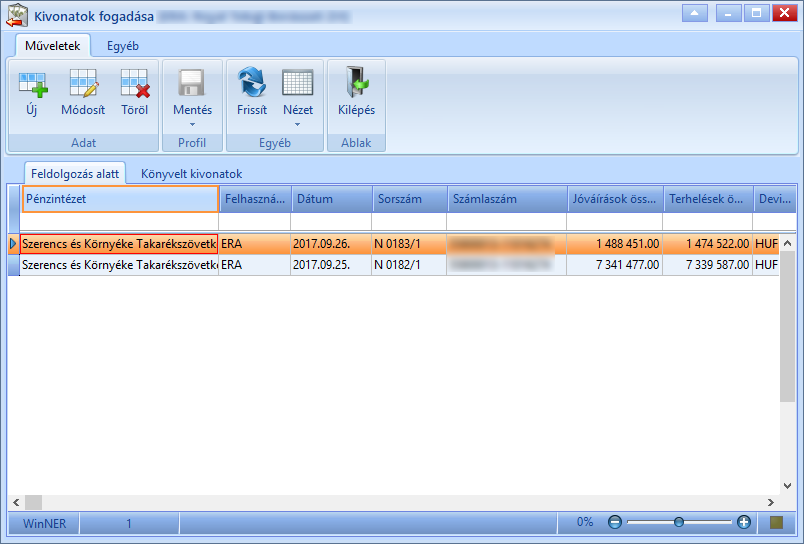Sort by the Jóváírások öss... column header
Viewport: 804px width, 544px height.
[615, 199]
